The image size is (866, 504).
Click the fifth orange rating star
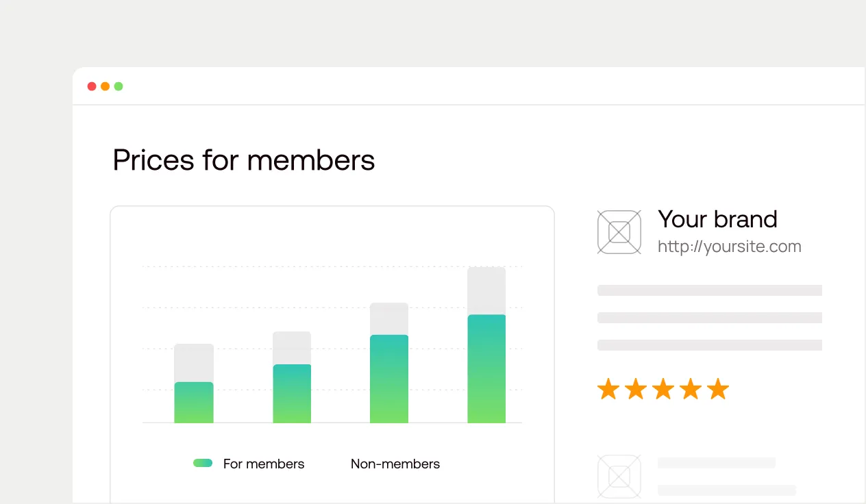click(718, 389)
